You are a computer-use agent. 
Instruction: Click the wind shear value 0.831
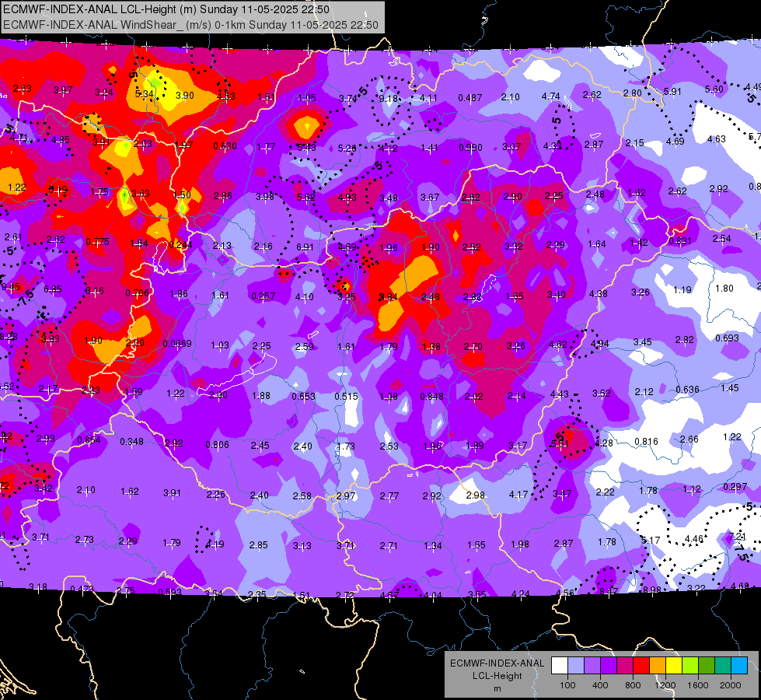click(680, 241)
